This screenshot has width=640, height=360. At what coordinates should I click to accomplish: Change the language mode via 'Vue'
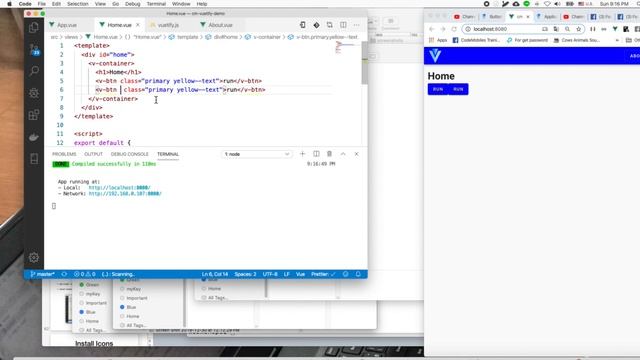(x=300, y=274)
